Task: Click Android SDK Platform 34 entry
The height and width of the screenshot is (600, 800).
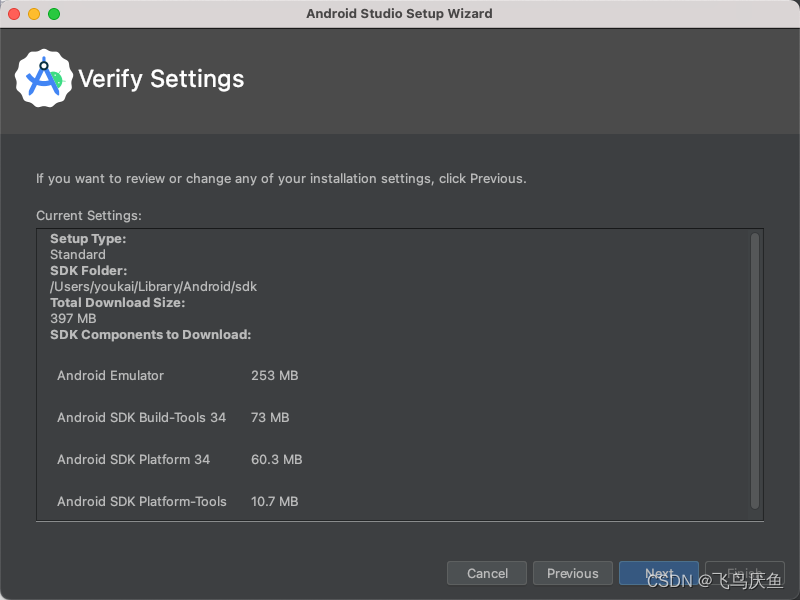Action: pyautogui.click(x=134, y=459)
